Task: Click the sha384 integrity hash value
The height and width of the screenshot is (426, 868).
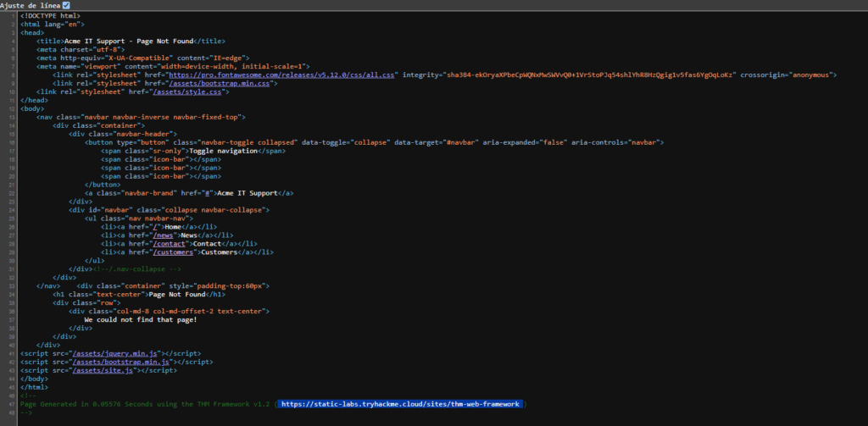Action: (590, 75)
